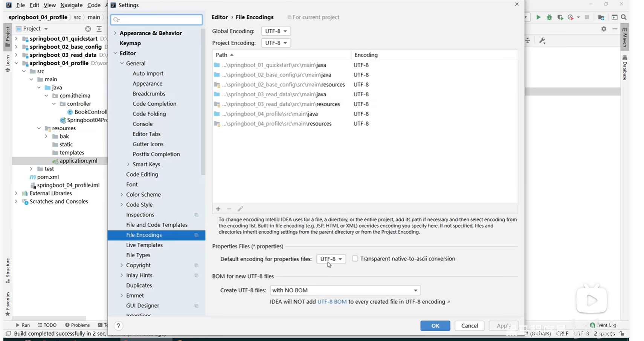Expand Smart Keys settings node
The width and height of the screenshot is (644, 341).
click(x=128, y=164)
